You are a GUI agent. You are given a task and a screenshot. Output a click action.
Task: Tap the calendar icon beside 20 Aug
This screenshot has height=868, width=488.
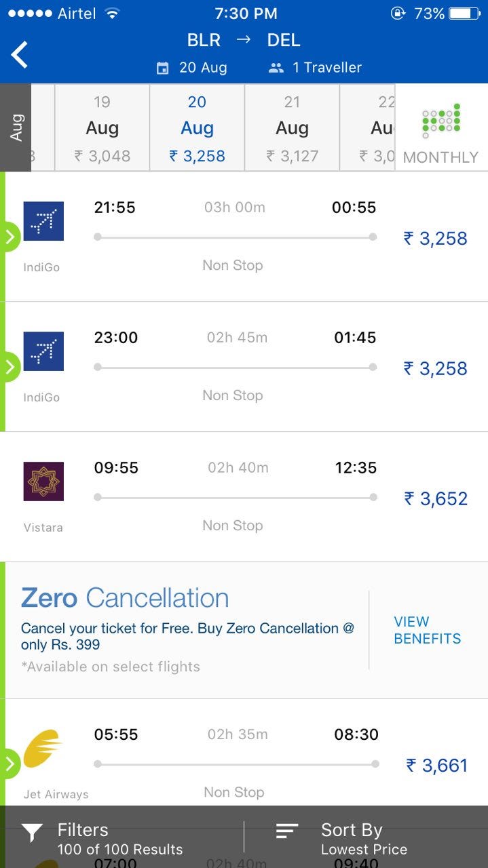162,68
